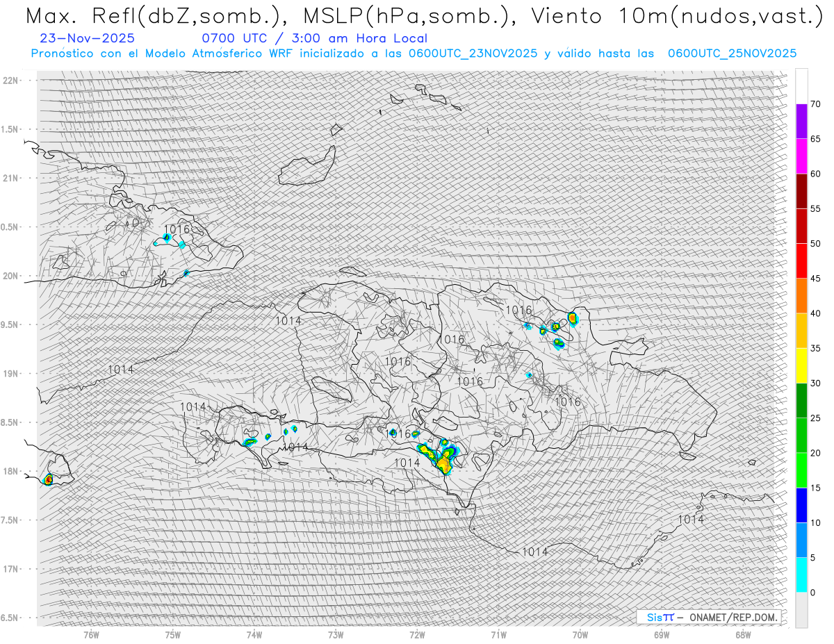Click the '74W' longitude label
The height and width of the screenshot is (644, 834).
point(254,634)
